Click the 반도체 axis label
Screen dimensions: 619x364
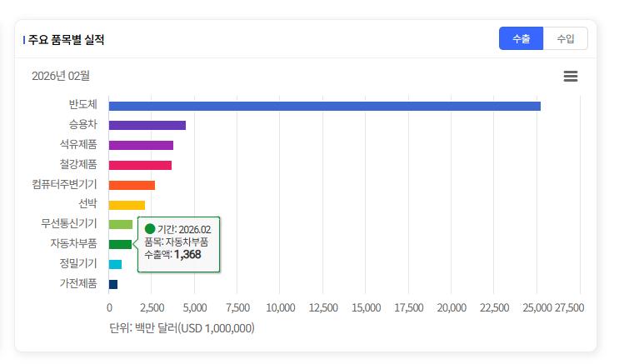point(83,105)
